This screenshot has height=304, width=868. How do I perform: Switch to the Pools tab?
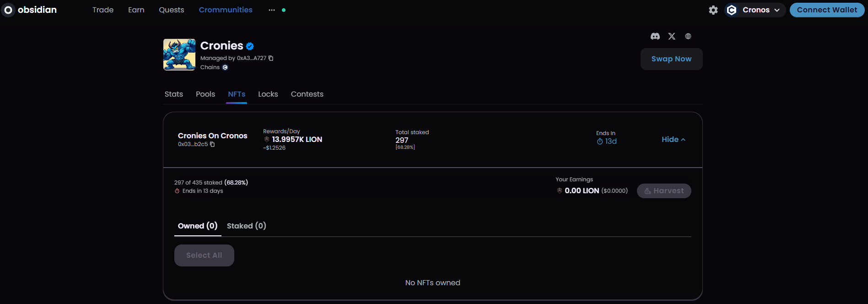point(205,94)
